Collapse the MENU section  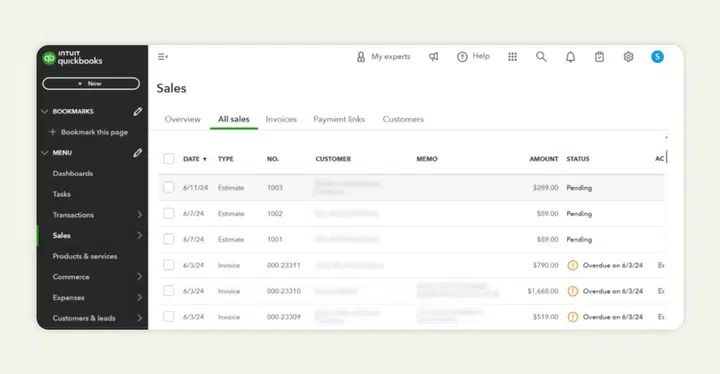tap(45, 153)
